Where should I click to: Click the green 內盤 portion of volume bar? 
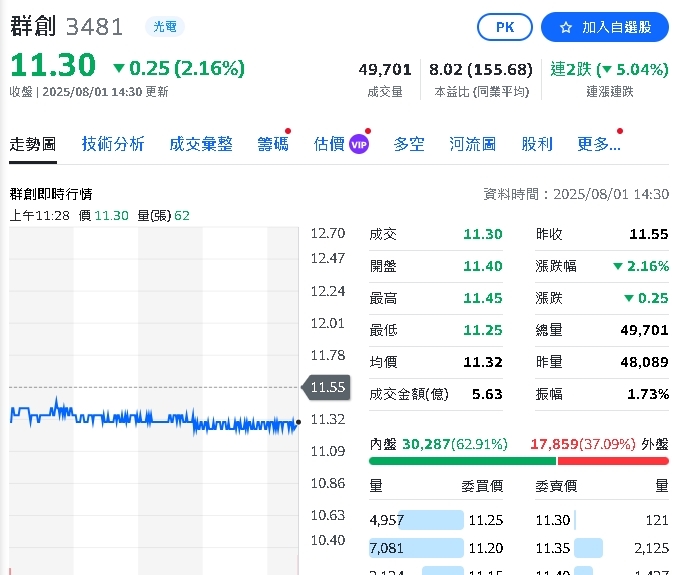[462, 461]
